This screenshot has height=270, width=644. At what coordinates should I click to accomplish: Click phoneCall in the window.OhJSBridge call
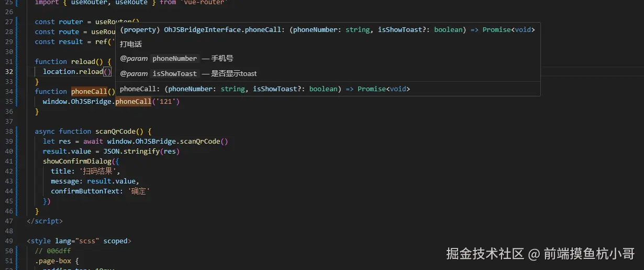click(x=133, y=101)
